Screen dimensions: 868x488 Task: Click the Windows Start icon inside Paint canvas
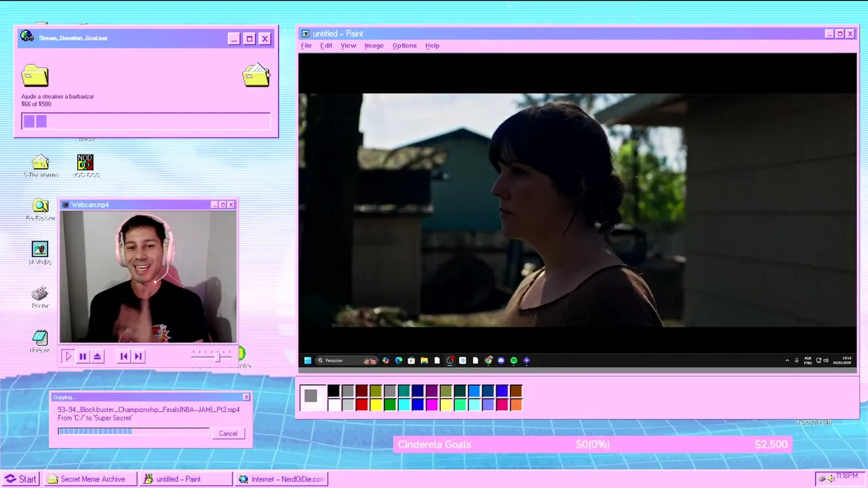[308, 361]
